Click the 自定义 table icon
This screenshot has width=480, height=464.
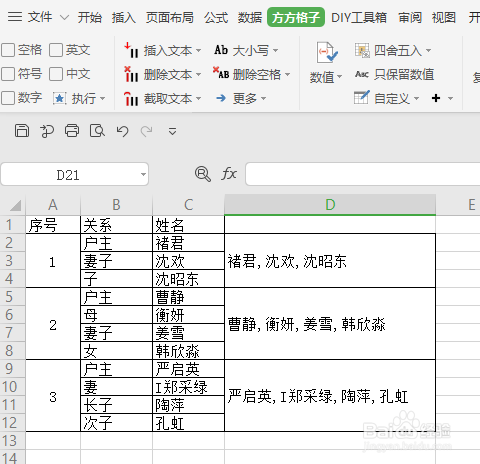362,98
